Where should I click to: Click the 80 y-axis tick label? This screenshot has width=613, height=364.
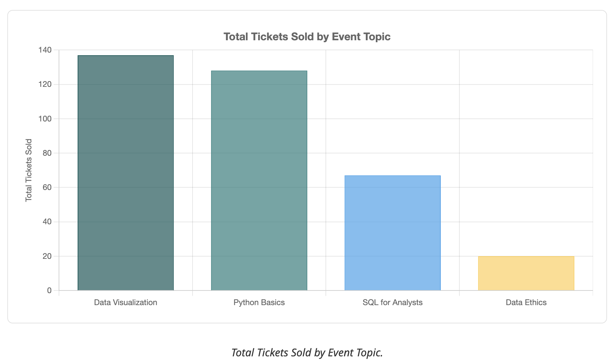47,153
